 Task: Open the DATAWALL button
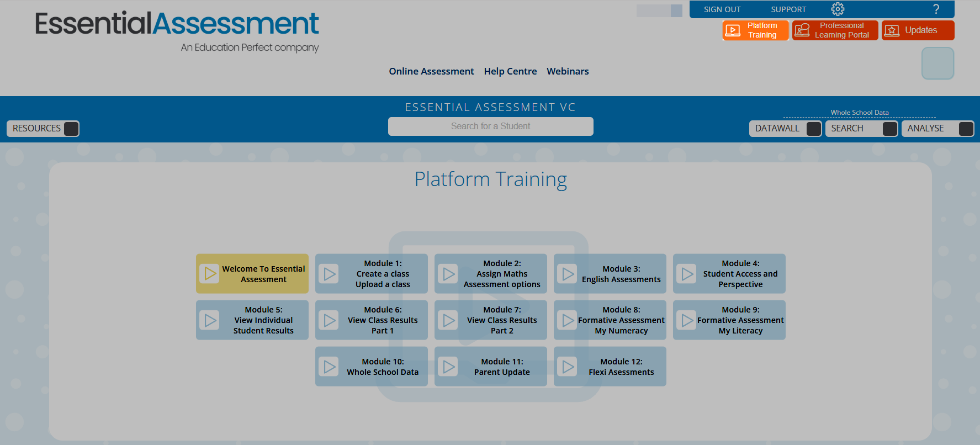click(785, 129)
